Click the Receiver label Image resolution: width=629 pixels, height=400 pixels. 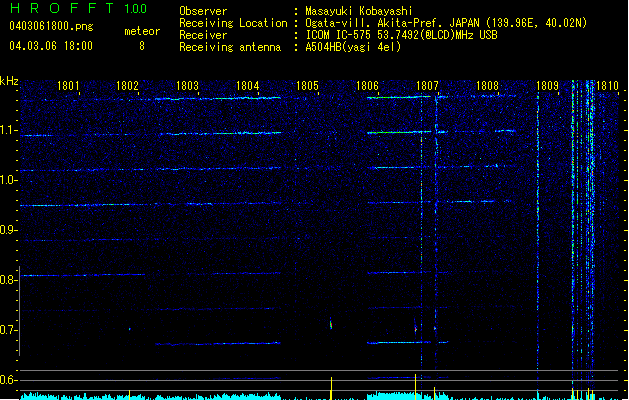coord(203,35)
